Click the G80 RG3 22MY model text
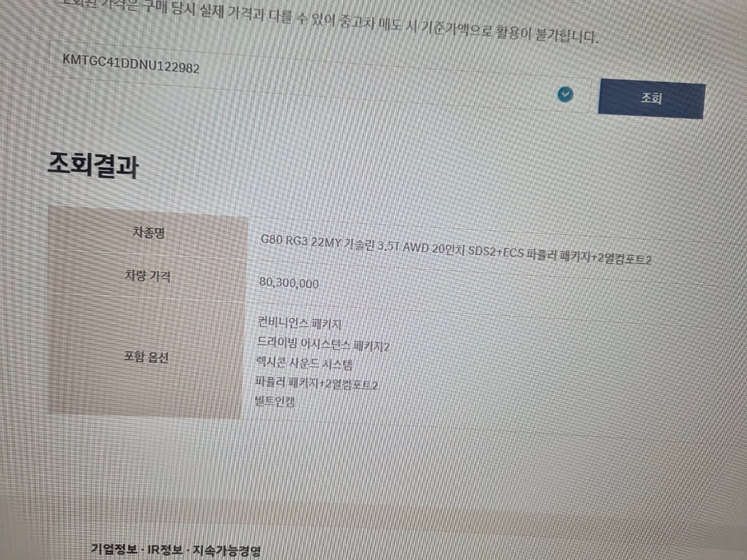The height and width of the screenshot is (560, 747). point(300,241)
